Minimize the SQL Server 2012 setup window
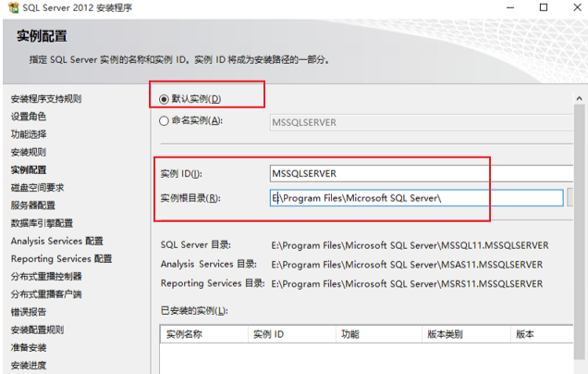Screen dimensions: 588x374 510,7
